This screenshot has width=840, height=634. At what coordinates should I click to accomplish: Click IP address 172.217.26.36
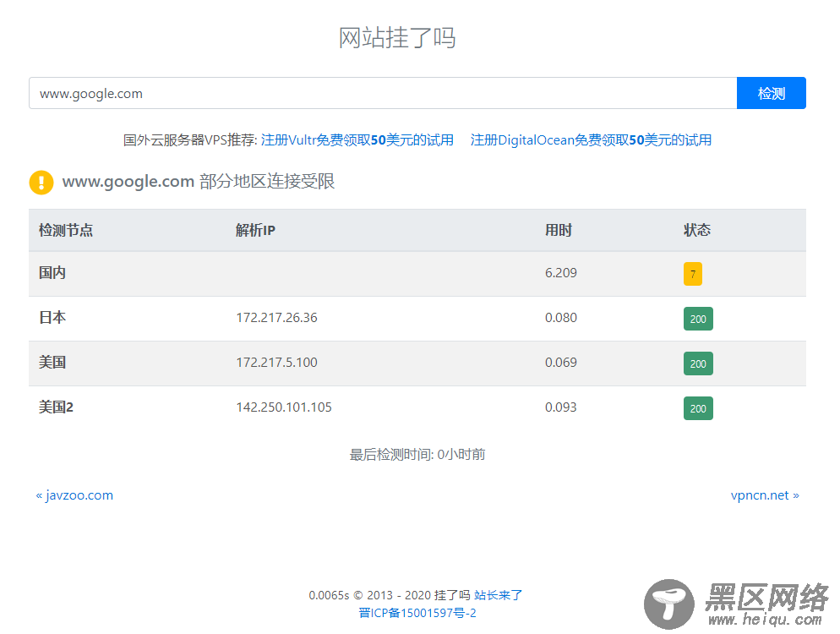click(277, 318)
